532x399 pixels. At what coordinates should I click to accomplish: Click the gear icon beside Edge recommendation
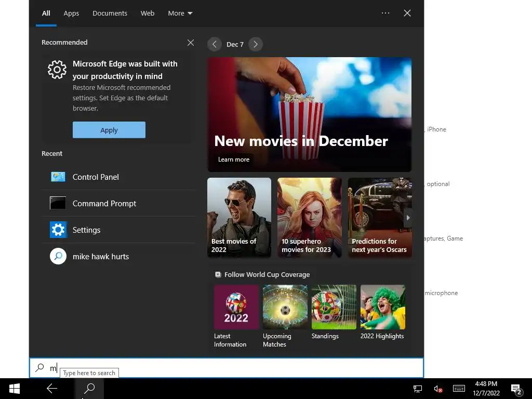[57, 70]
